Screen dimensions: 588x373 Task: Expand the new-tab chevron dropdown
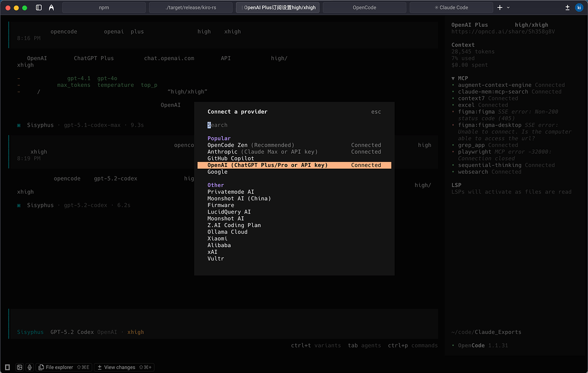click(508, 7)
